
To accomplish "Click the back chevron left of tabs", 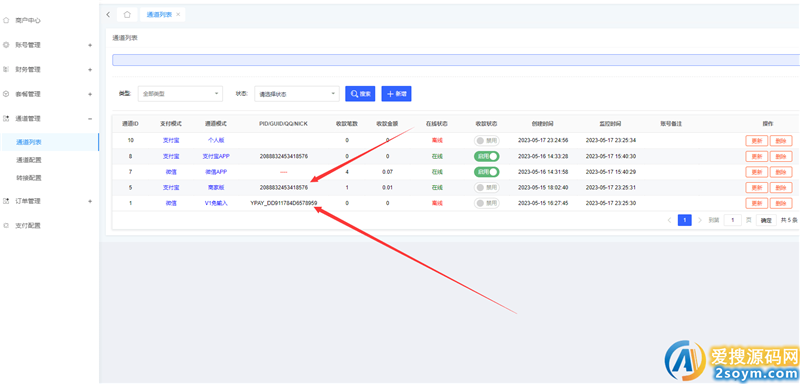I will [x=108, y=14].
